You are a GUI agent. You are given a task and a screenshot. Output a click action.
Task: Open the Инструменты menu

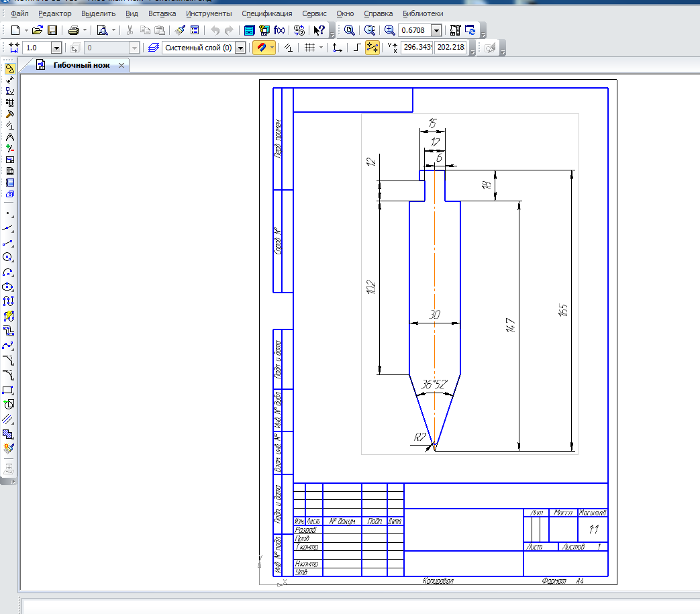209,13
